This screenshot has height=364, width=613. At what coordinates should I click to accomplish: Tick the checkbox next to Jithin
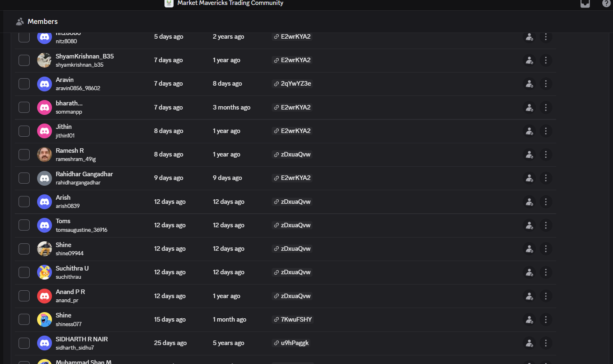click(24, 131)
